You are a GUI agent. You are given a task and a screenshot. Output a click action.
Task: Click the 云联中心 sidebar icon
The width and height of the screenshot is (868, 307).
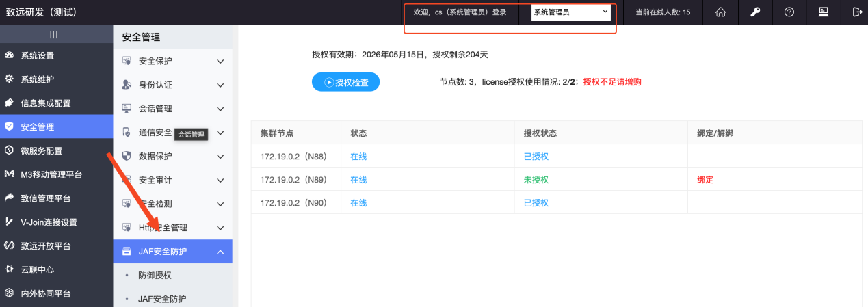click(10, 269)
